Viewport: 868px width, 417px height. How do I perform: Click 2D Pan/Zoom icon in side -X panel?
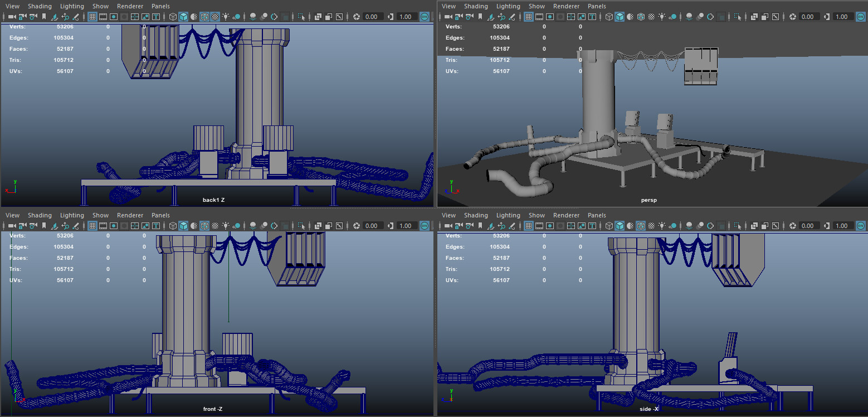pos(501,226)
